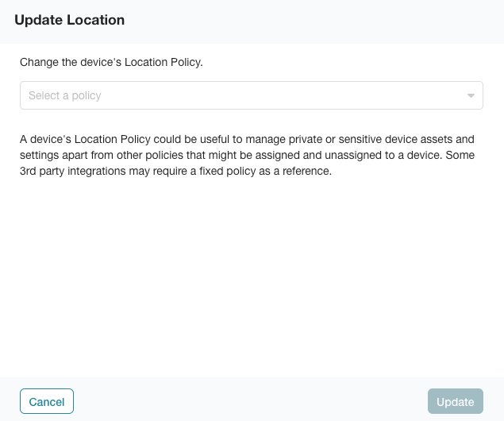Click the word 'Location' in the title
This screenshot has width=504, height=421.
tap(95, 20)
